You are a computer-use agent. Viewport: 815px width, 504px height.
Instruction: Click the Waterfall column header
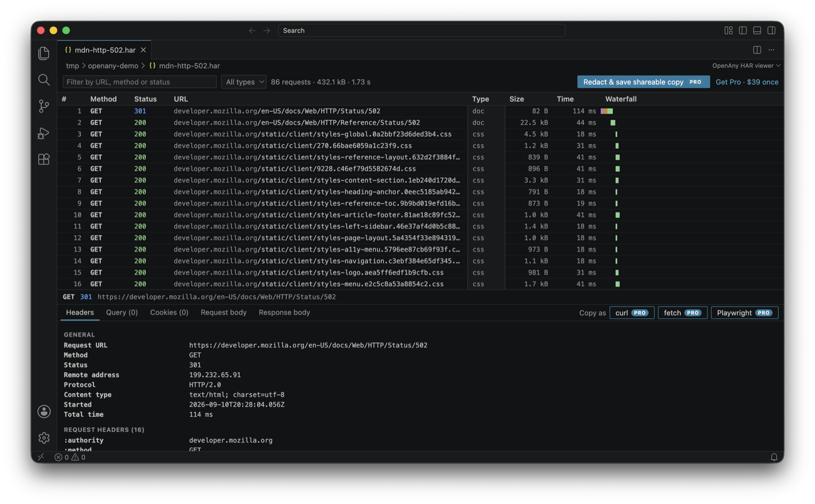tap(620, 99)
